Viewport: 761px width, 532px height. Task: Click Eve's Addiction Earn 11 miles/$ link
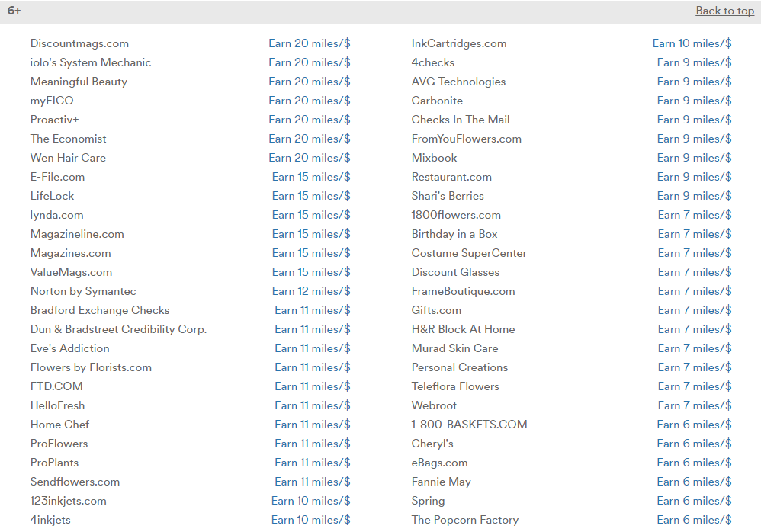click(x=313, y=348)
